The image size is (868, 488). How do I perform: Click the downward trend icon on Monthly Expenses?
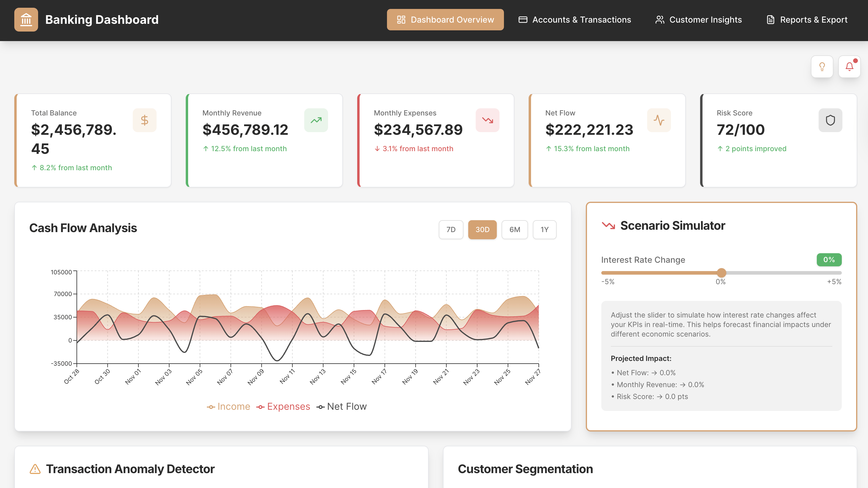click(487, 120)
